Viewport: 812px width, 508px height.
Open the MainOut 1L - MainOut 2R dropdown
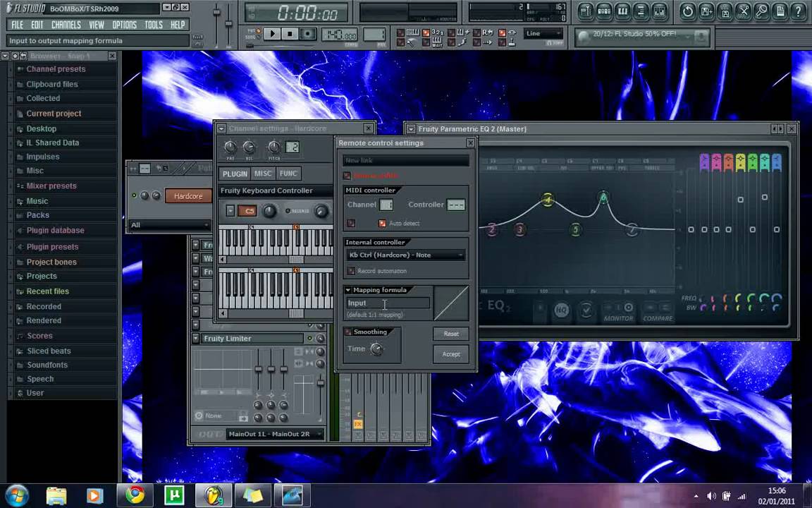pyautogui.click(x=276, y=435)
